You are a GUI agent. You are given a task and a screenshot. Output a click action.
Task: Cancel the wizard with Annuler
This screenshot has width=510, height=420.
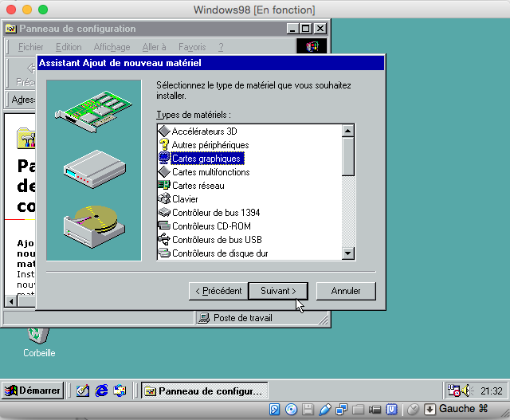point(346,291)
